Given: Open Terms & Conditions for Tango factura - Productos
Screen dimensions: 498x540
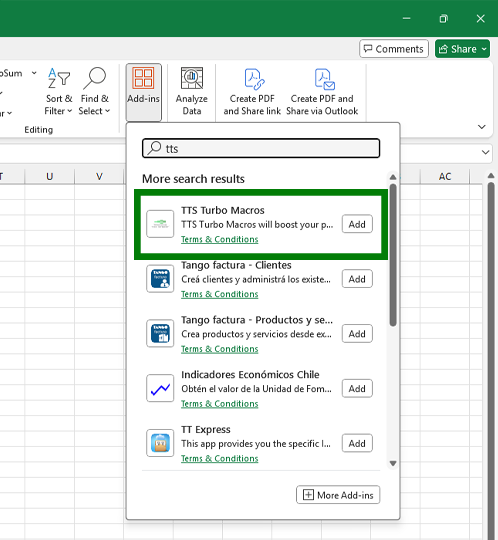Looking at the screenshot, I should [x=220, y=349].
